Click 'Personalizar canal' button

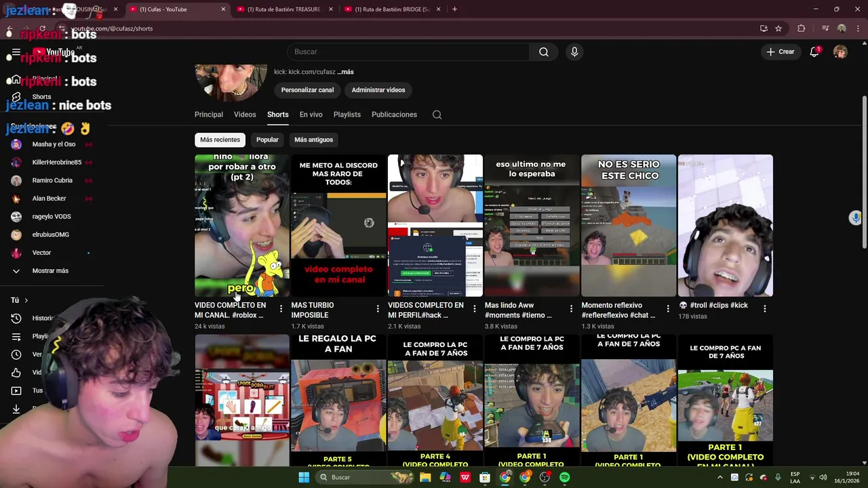pos(307,90)
